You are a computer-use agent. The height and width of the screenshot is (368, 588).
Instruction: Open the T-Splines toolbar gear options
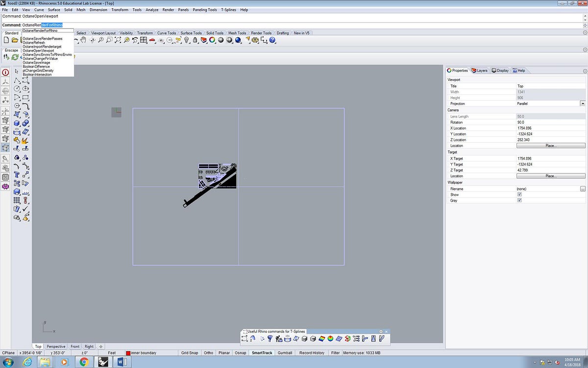point(381,332)
